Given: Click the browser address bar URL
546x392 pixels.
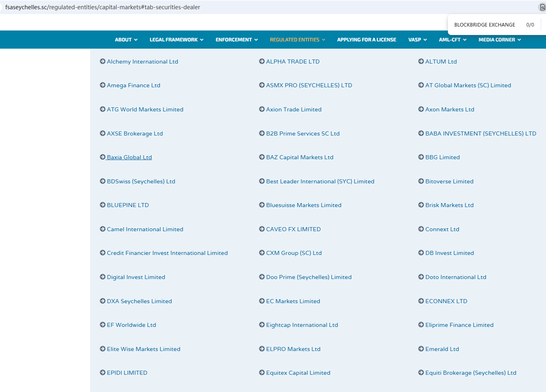Looking at the screenshot, I should (103, 7).
